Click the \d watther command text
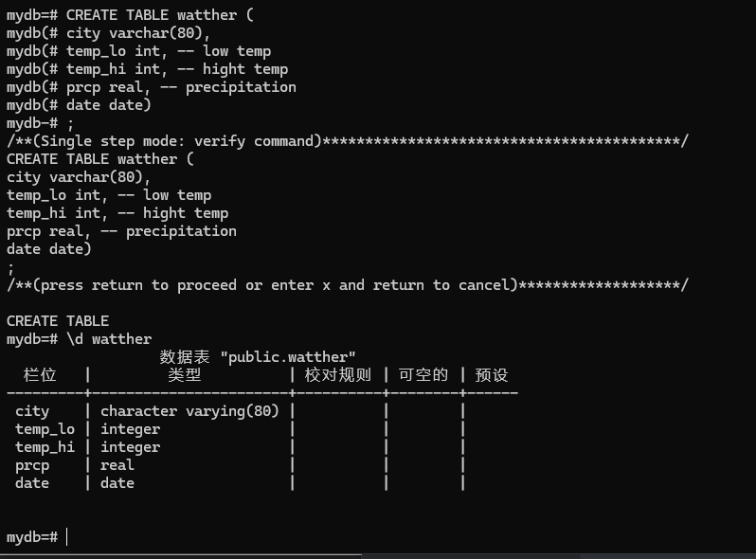756x559 pixels. [108, 338]
